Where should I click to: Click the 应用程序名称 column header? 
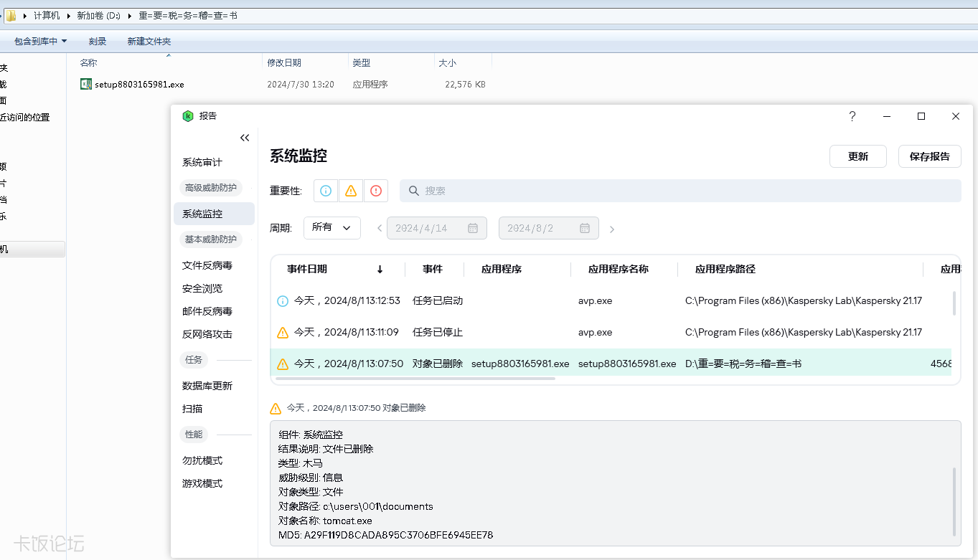pos(619,270)
